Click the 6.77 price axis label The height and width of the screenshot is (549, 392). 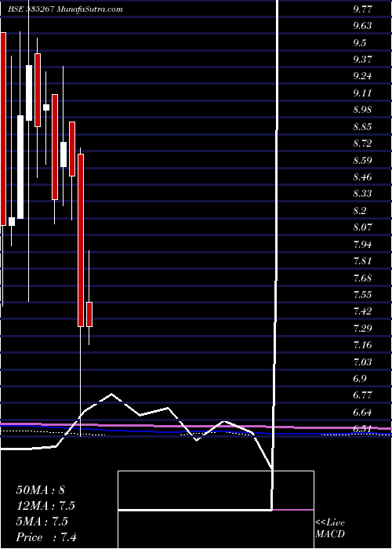tap(362, 396)
